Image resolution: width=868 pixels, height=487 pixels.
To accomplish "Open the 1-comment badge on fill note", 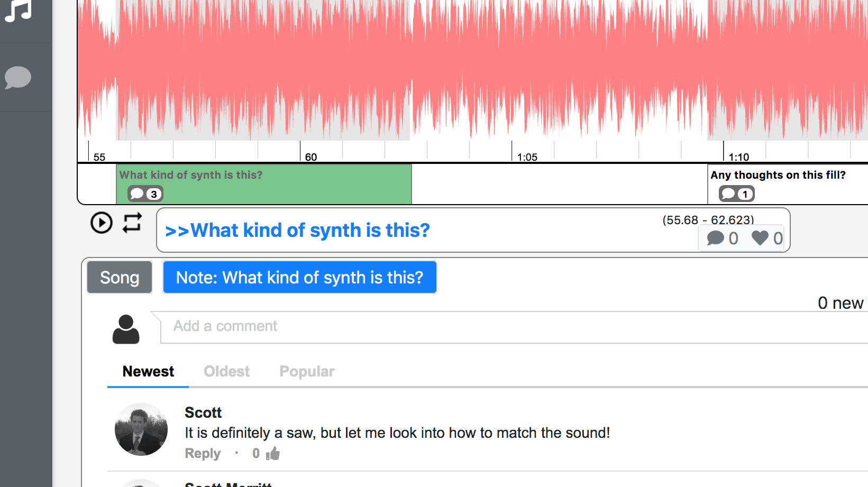I will click(736, 194).
